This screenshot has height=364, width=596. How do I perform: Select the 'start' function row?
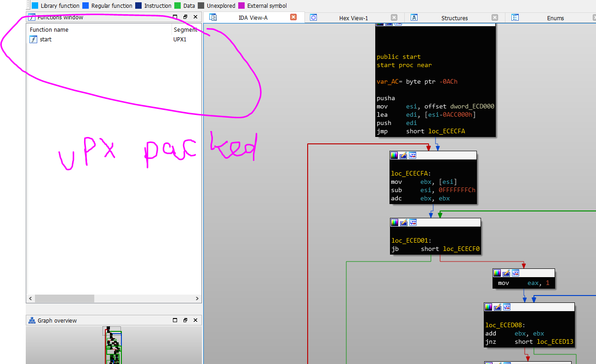pyautogui.click(x=114, y=40)
